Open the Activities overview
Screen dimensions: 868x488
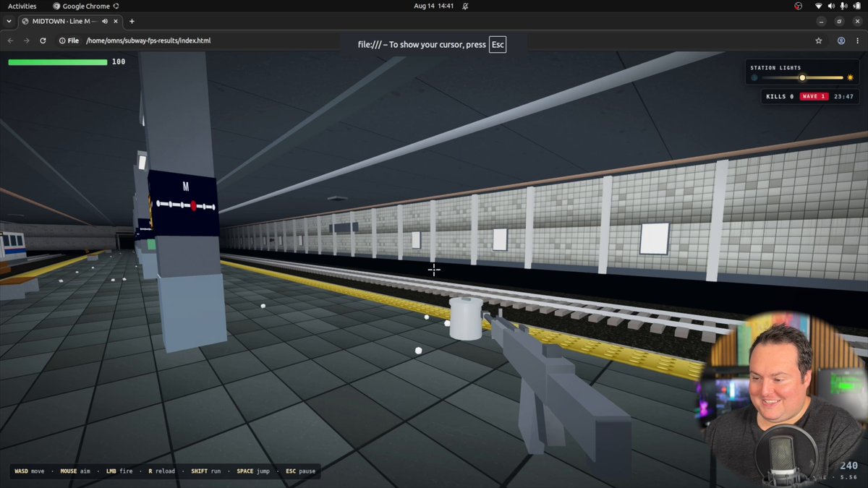click(22, 6)
